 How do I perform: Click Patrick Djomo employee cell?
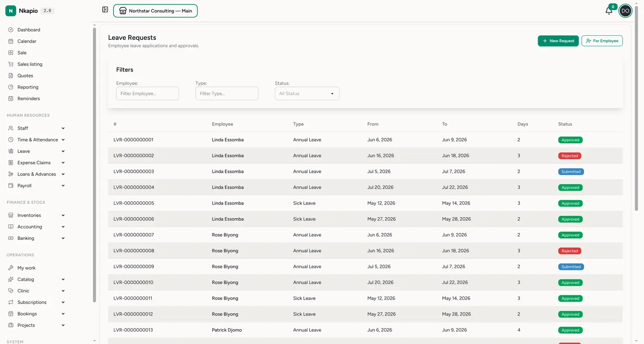click(227, 330)
